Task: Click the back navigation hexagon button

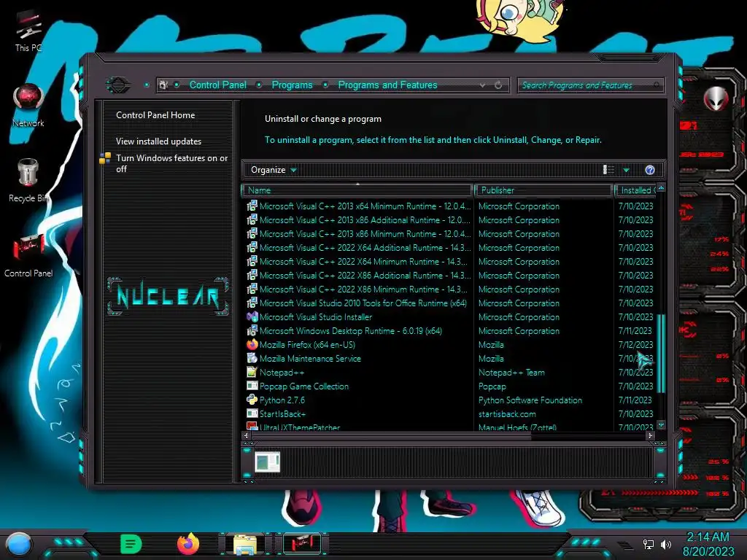Action: pyautogui.click(x=117, y=85)
